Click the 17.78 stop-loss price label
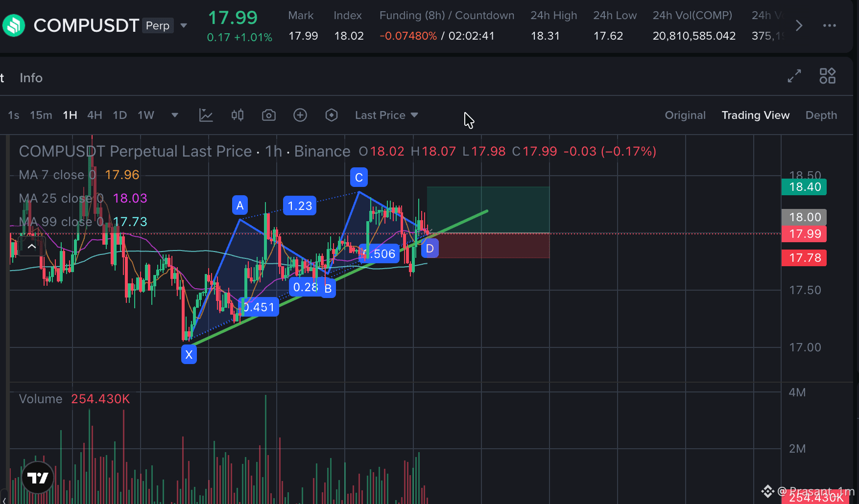The image size is (859, 504). [804, 258]
